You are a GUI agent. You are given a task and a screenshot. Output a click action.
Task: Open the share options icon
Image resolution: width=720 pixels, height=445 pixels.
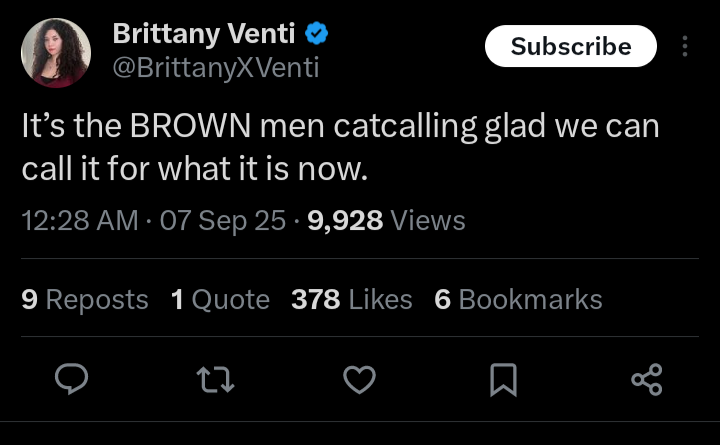point(646,379)
